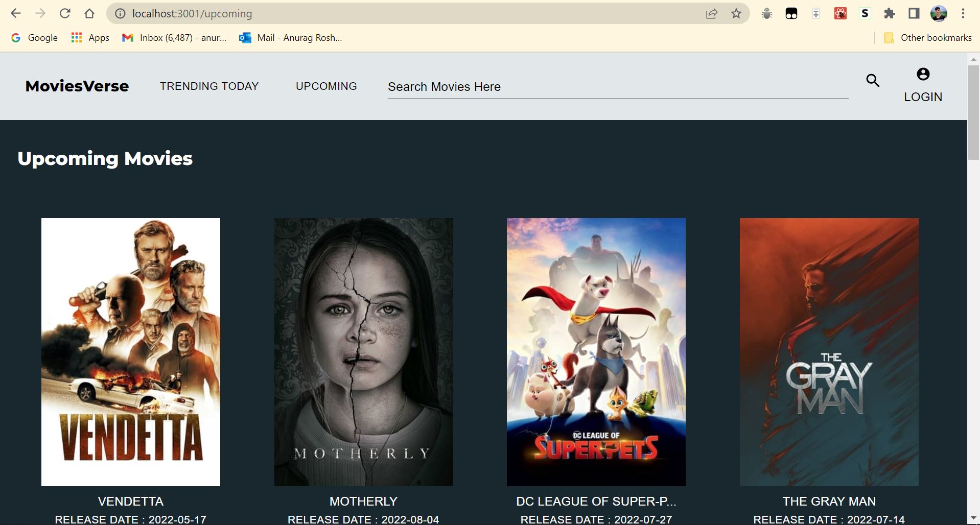
Task: Open Gmail Inbox bookmark
Action: pyautogui.click(x=174, y=38)
